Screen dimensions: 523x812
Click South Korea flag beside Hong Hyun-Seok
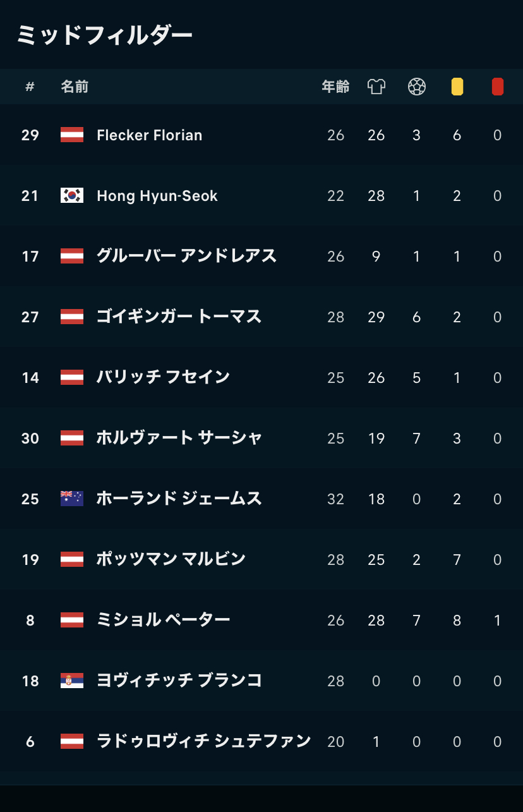(72, 195)
